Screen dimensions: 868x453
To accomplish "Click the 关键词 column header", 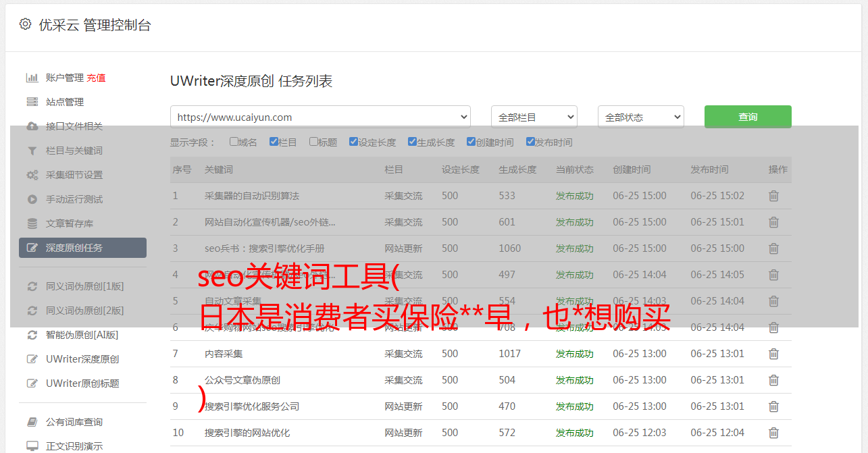I will 219,169.
